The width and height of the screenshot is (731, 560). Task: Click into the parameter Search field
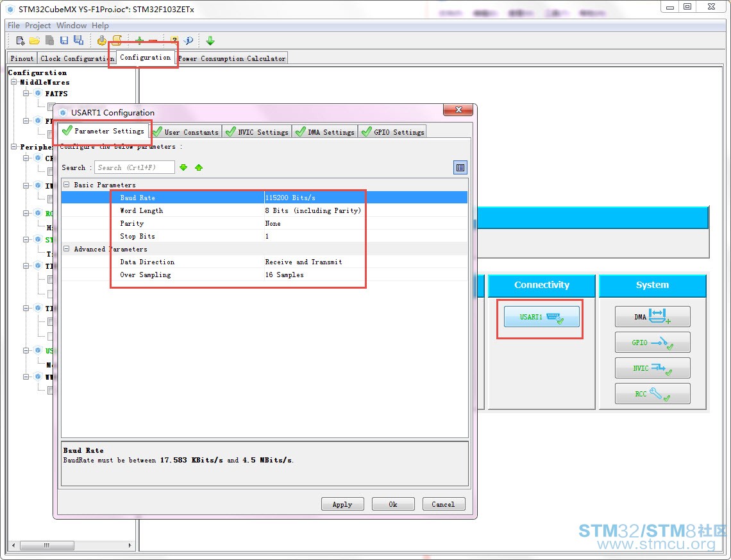pos(134,167)
